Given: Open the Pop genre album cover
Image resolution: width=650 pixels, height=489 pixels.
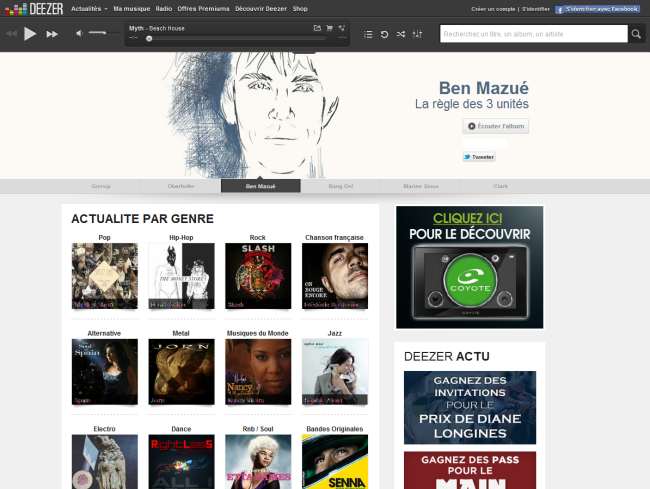Looking at the screenshot, I should point(104,276).
